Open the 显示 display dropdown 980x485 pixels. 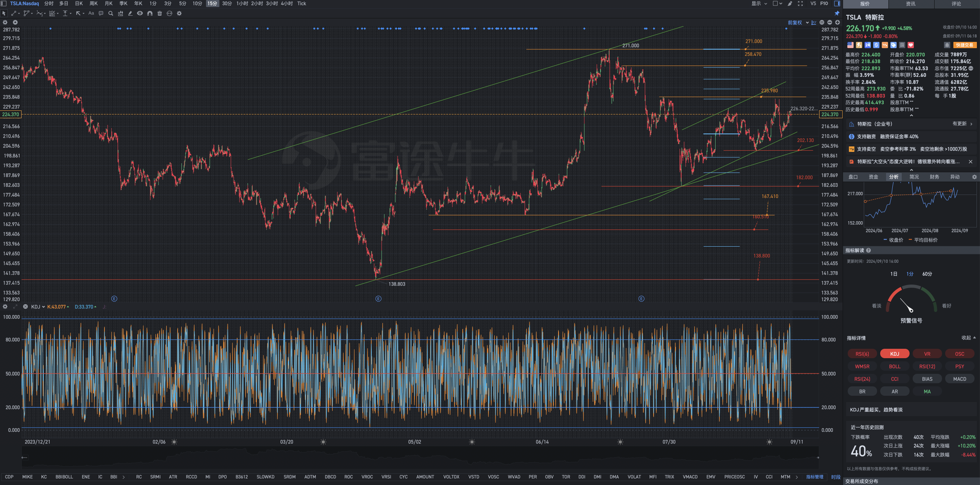(x=759, y=4)
